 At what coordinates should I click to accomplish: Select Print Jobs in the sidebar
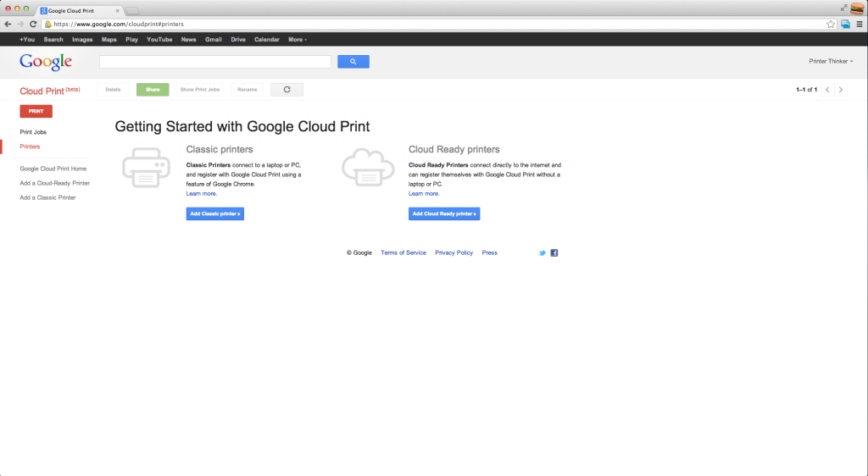pos(33,132)
